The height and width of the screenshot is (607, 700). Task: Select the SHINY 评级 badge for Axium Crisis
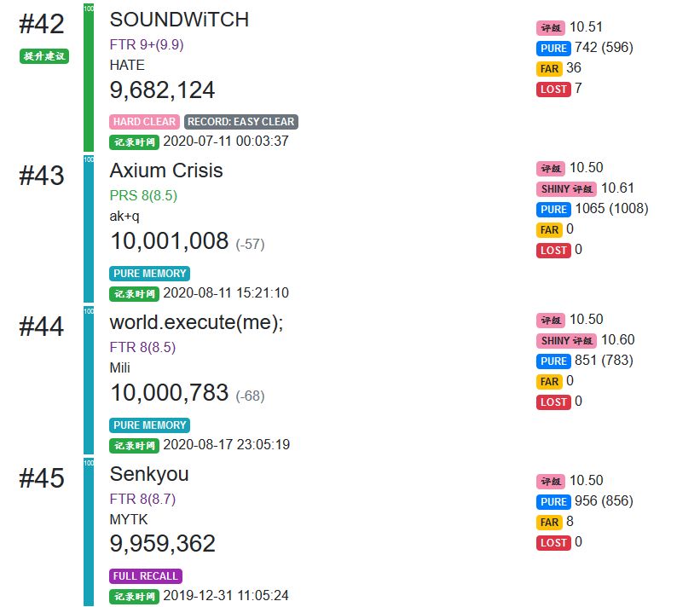coord(566,189)
